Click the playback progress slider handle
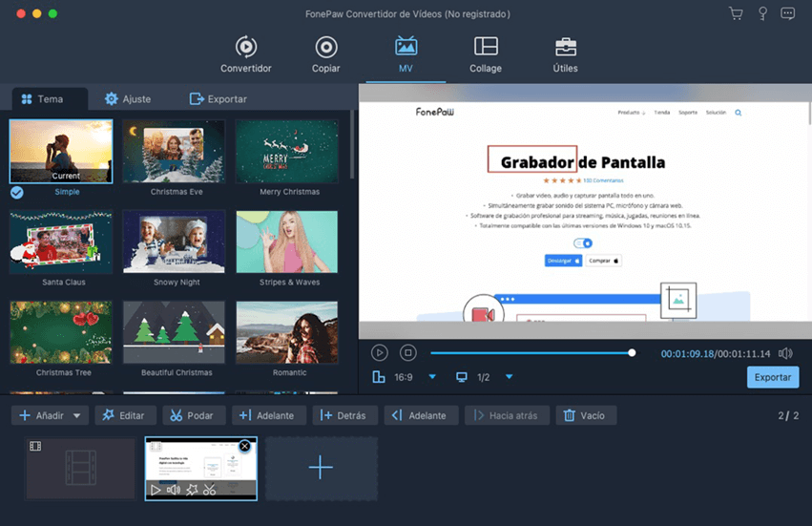Viewport: 812px width, 526px height. tap(632, 353)
